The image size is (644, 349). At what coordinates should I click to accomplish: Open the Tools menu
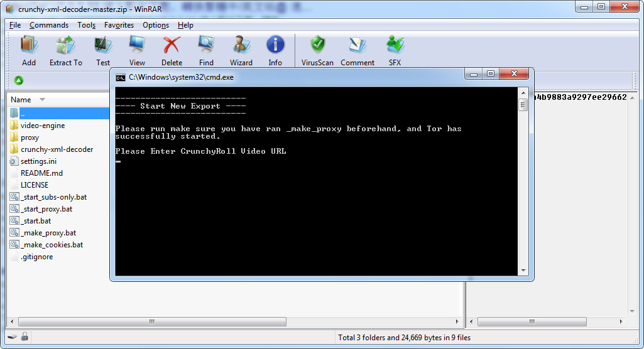pos(86,25)
